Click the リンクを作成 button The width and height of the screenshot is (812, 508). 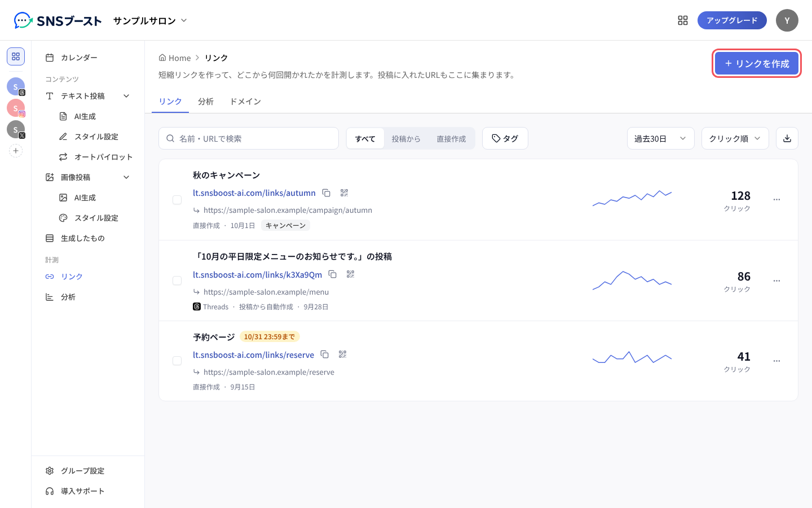pos(757,64)
